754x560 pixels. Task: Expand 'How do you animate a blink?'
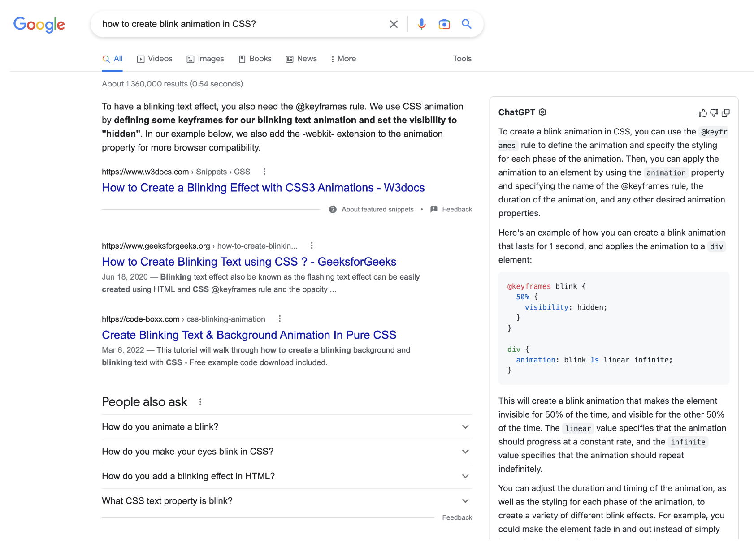tap(287, 427)
